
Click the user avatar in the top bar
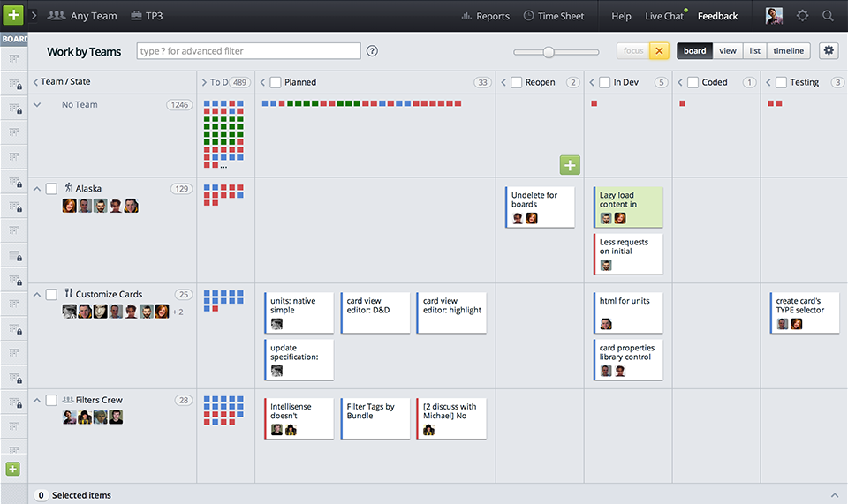point(774,16)
